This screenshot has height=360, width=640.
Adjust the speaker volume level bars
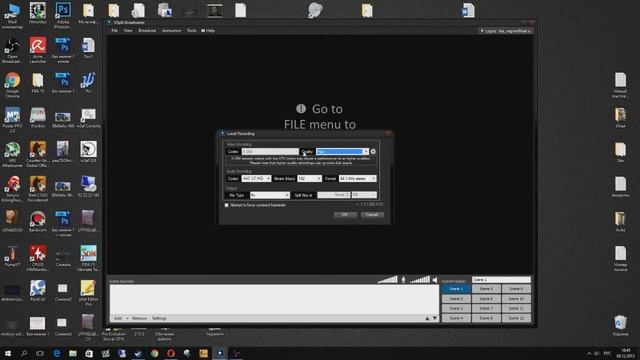[420, 280]
